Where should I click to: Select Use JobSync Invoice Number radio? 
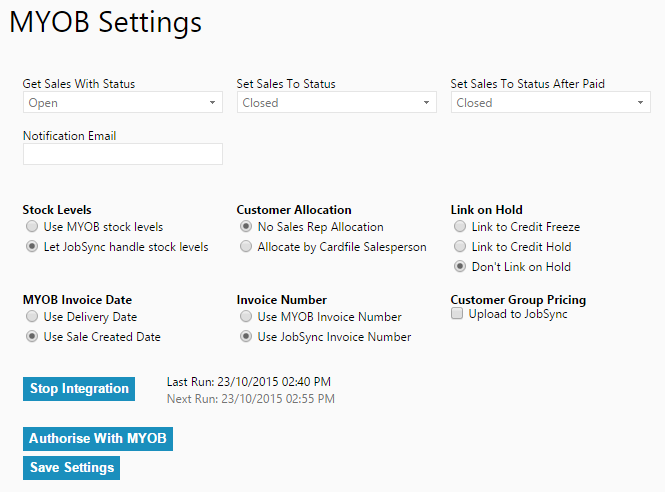click(x=246, y=336)
